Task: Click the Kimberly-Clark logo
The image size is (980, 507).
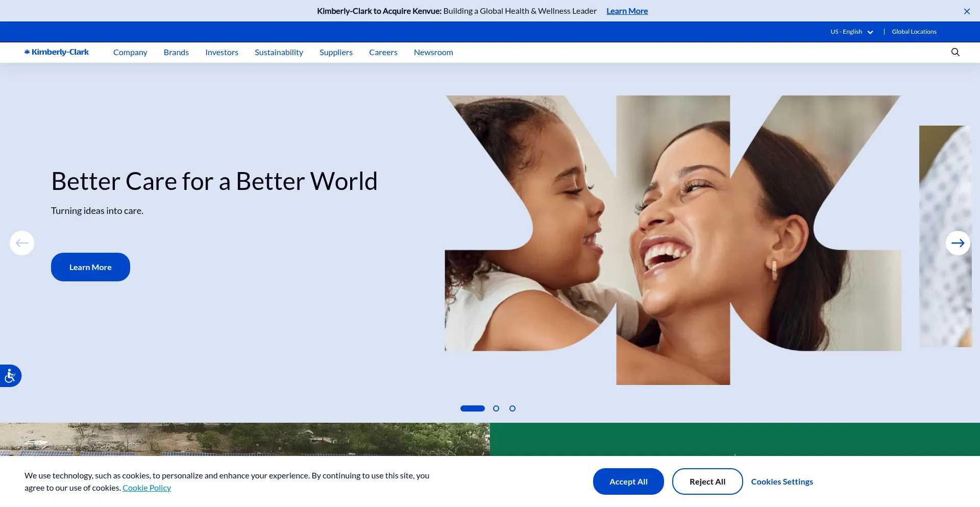Action: pyautogui.click(x=57, y=52)
